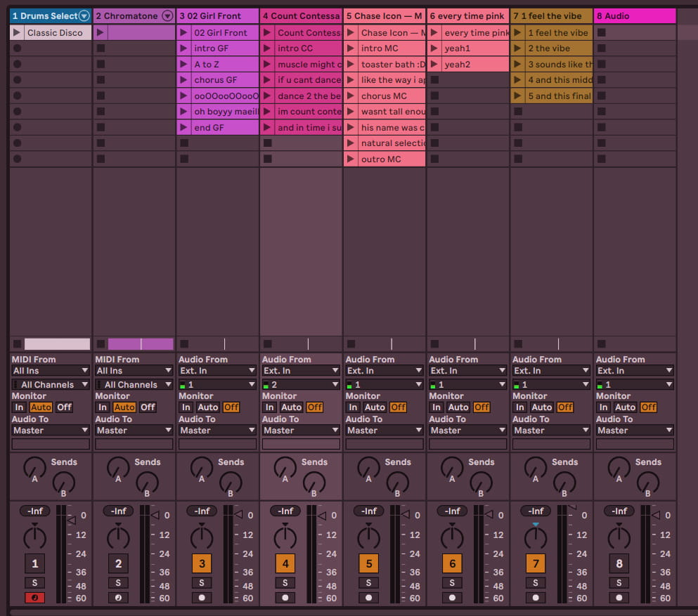Launch the yeah2 clip

pyautogui.click(x=434, y=64)
